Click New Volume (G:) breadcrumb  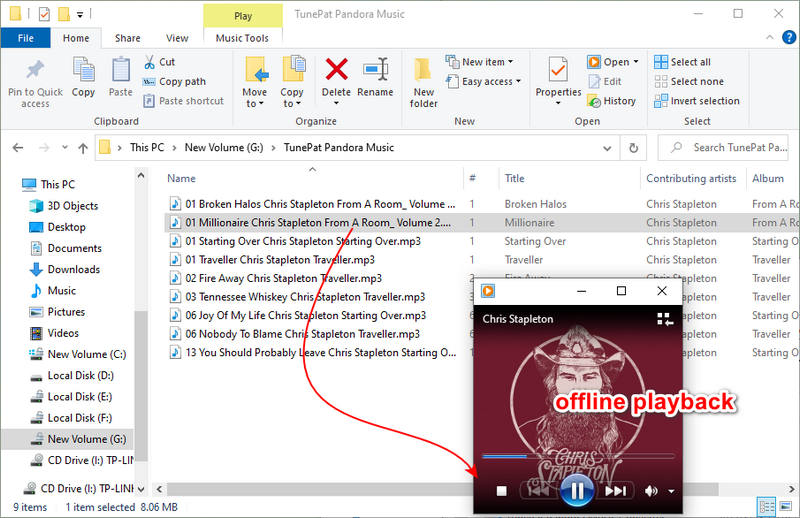(224, 147)
